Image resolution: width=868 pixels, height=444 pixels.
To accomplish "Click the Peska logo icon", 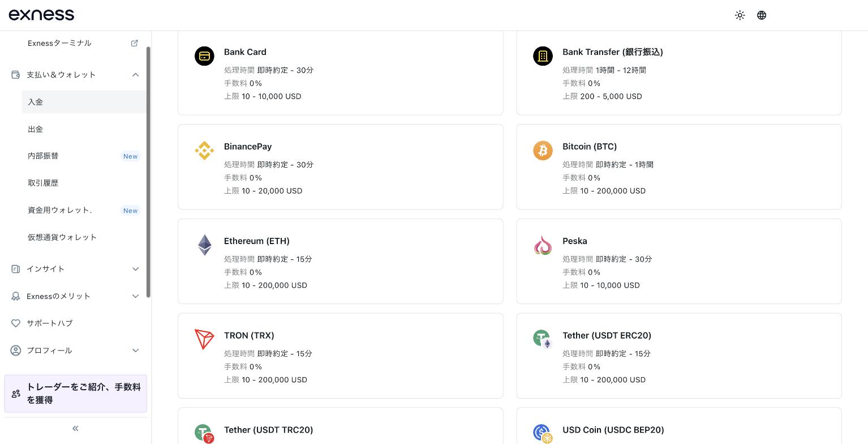I will [x=543, y=245].
